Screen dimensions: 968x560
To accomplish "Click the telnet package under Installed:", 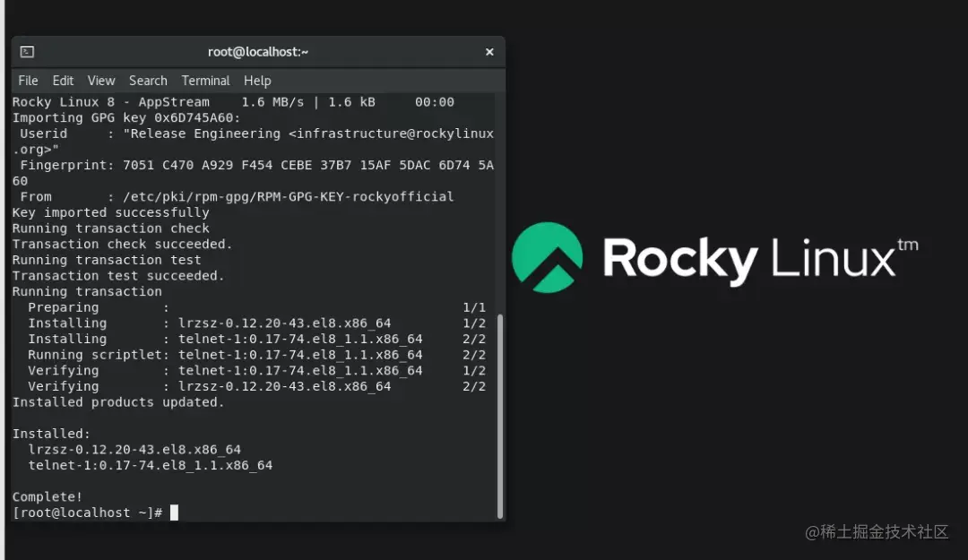I will (x=150, y=466).
